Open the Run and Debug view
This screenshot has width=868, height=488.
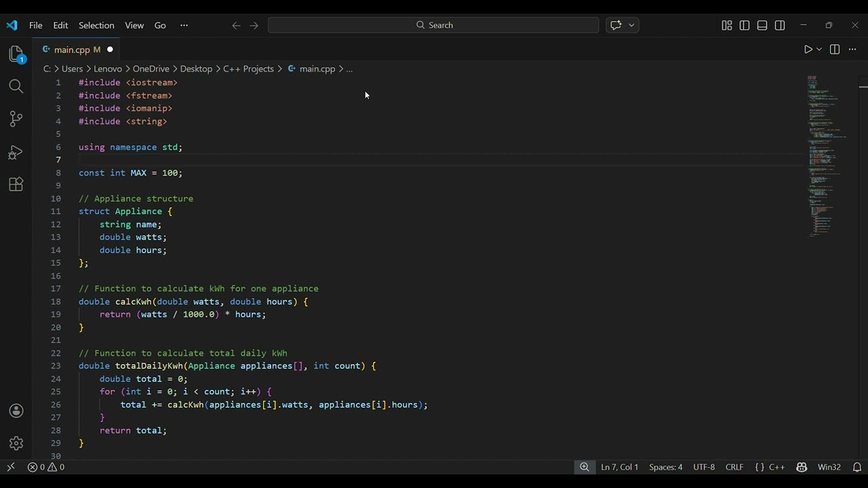pyautogui.click(x=16, y=152)
